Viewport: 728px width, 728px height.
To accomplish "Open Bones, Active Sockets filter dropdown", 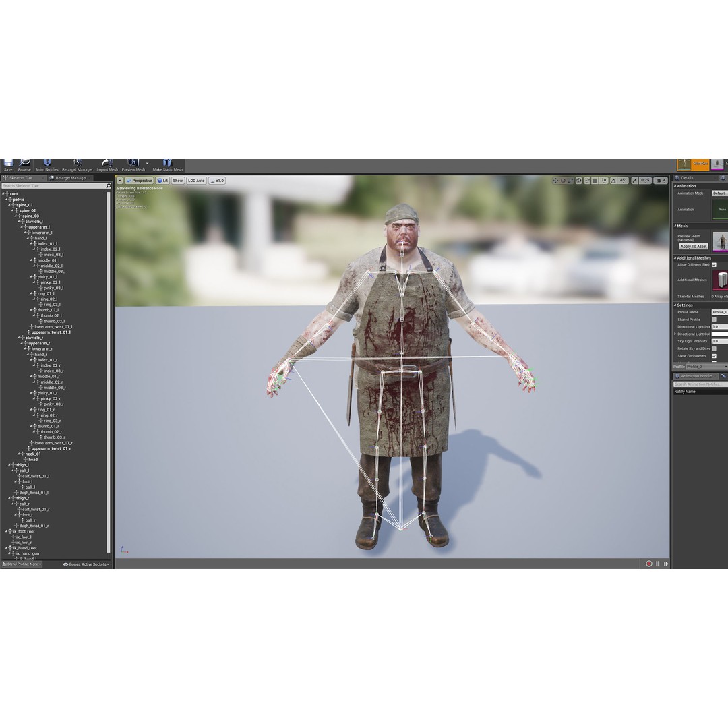I will click(x=86, y=564).
